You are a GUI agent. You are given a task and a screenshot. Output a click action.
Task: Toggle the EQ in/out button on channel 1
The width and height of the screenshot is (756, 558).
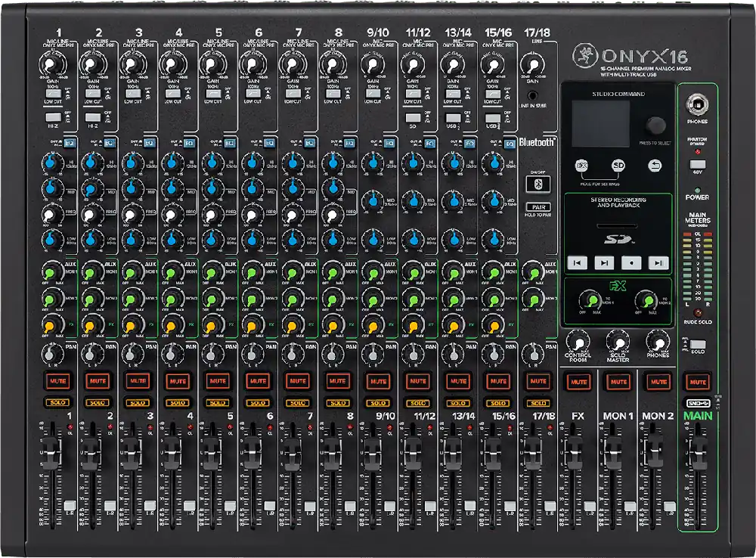(69, 143)
